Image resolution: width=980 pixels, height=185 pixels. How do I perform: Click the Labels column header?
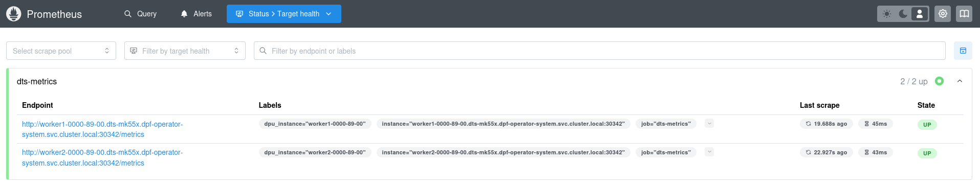coord(270,105)
